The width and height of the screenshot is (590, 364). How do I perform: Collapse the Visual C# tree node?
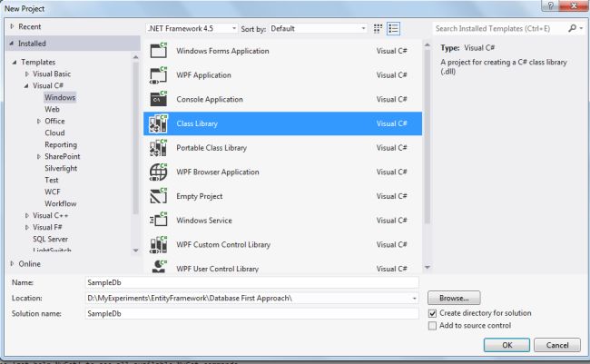(26, 86)
